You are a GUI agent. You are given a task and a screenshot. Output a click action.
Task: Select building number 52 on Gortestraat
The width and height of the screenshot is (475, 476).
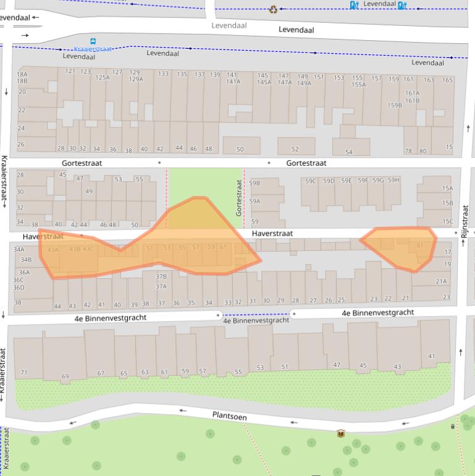(x=295, y=149)
